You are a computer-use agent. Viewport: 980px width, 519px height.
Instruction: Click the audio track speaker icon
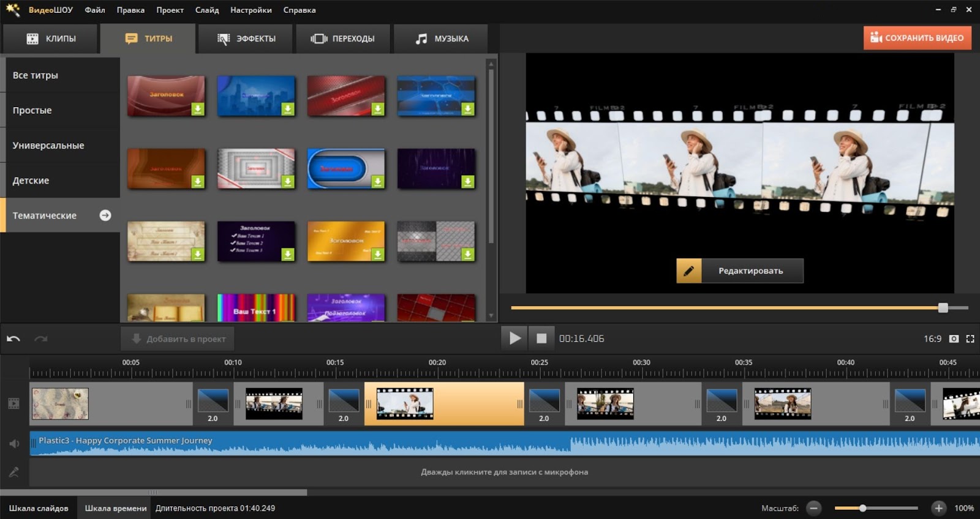tap(14, 444)
